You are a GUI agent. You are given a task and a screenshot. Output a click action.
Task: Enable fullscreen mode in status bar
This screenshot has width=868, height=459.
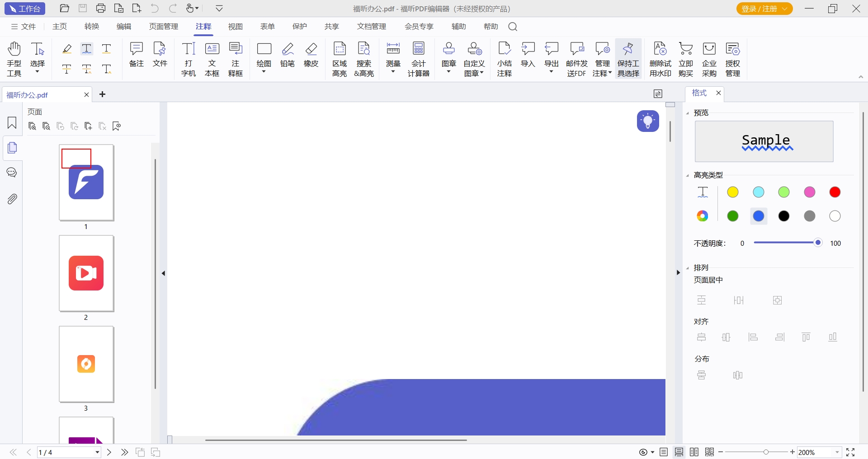[x=850, y=452]
